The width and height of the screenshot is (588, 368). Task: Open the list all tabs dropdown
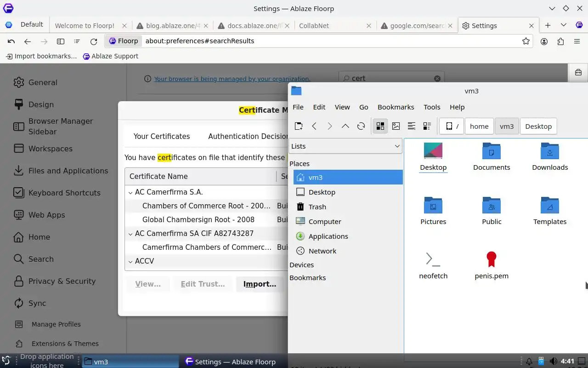563,26
